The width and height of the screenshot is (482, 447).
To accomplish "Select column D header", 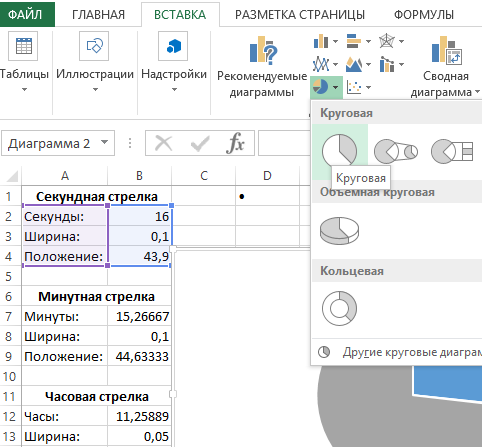I will click(x=267, y=175).
